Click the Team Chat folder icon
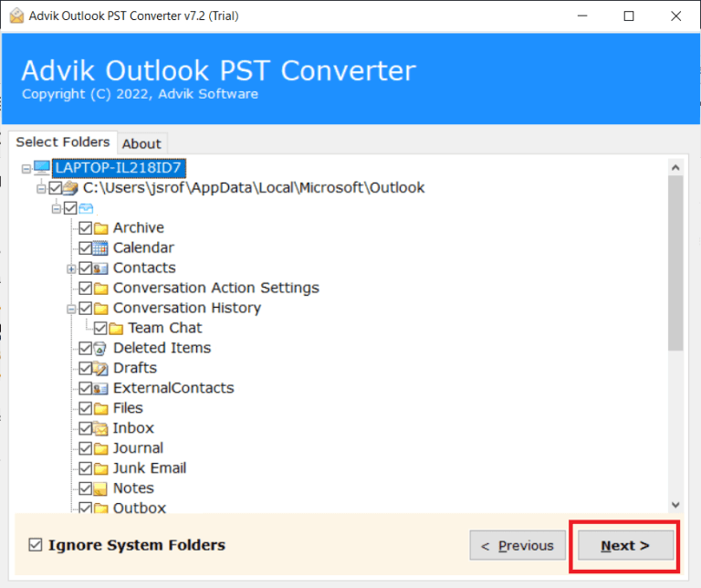701x588 pixels. click(116, 329)
